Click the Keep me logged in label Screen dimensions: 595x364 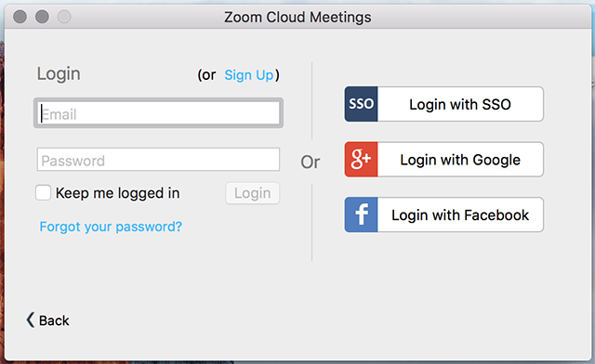118,193
